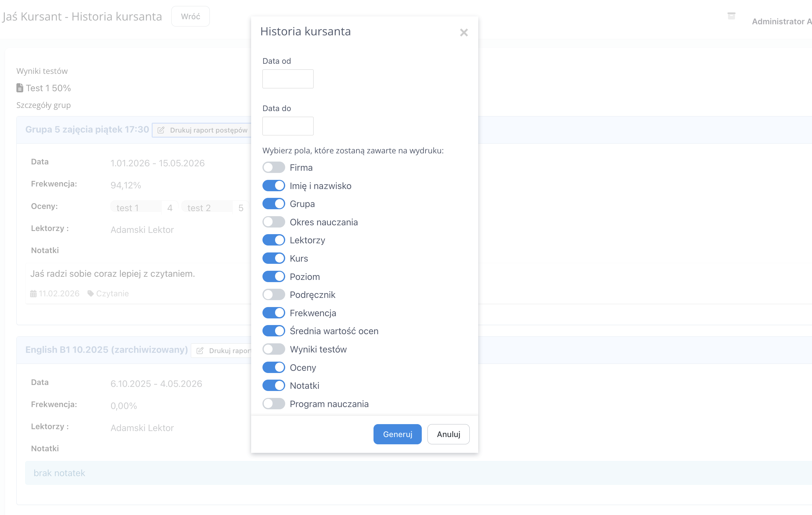The image size is (812, 515).
Task: Click the Wróć button
Action: (190, 16)
